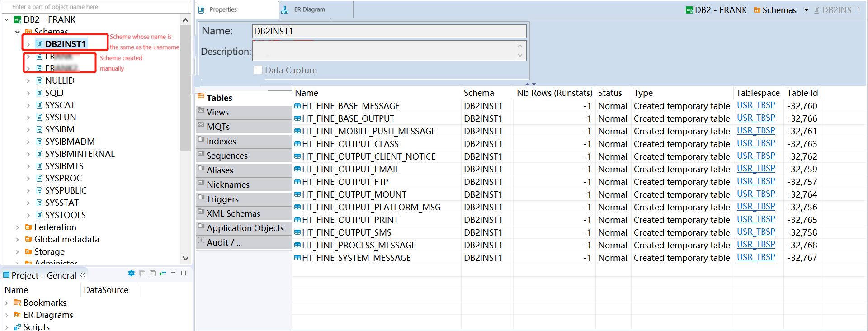Open Project panel settings gear icon
This screenshot has width=868, height=331.
(x=132, y=273)
